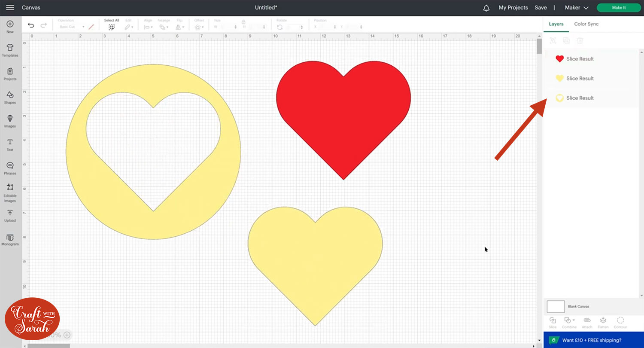Viewport: 644px width, 348px height.
Task: Open the Projects sidebar panel
Action: pos(10,74)
